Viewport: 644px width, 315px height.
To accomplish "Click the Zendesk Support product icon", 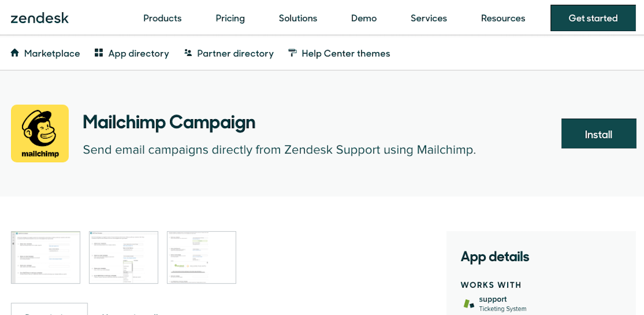I will 467,303.
